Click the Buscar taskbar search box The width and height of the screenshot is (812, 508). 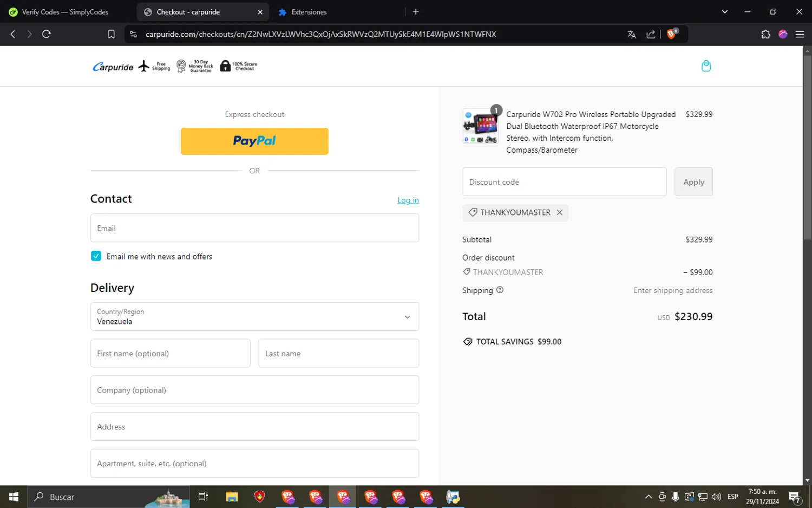108,497
